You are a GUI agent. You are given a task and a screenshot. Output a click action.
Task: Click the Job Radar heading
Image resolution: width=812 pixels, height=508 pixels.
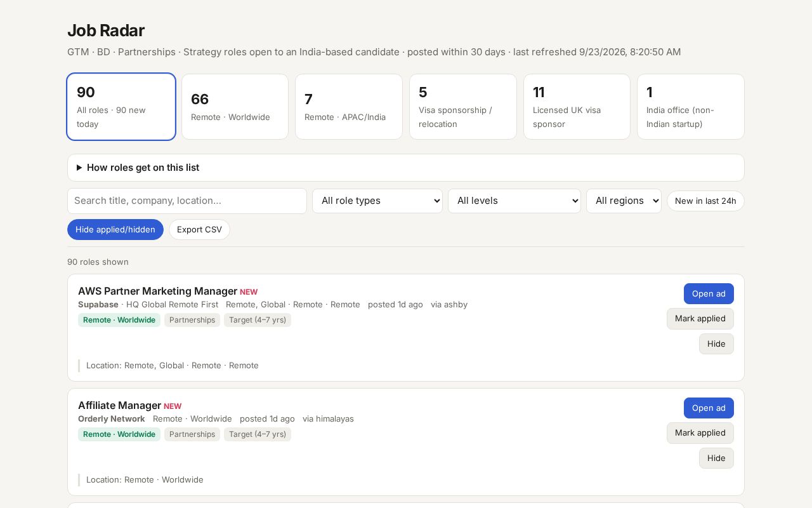pyautogui.click(x=106, y=30)
